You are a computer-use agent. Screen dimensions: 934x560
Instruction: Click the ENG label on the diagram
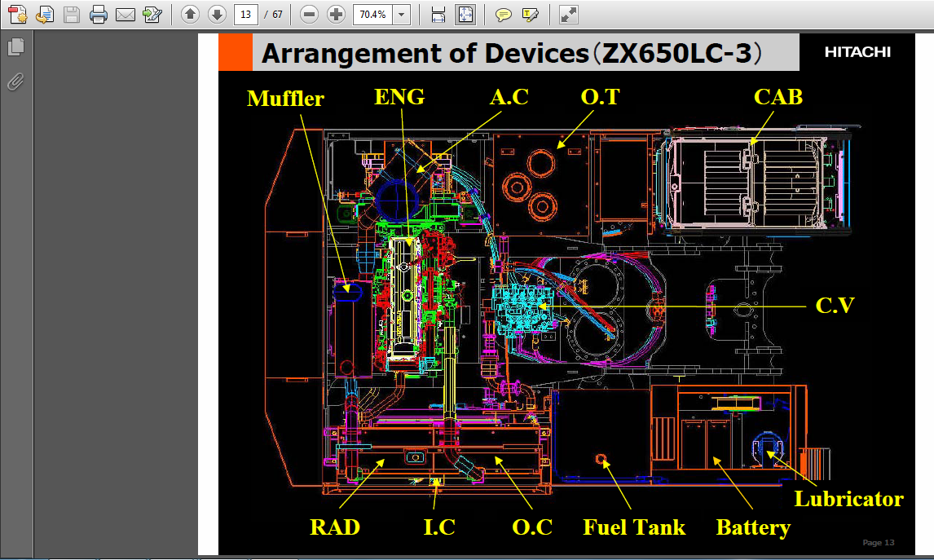[x=399, y=96]
